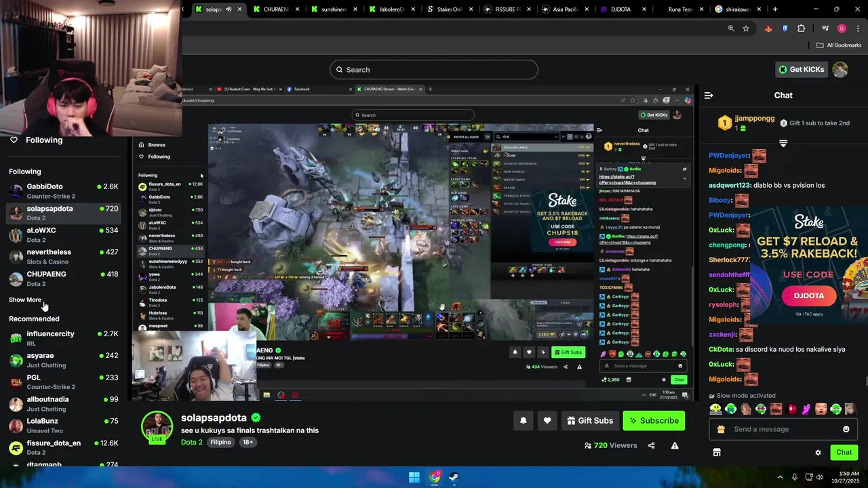Click the Kick search field
The height and width of the screenshot is (488, 868).
pos(434,69)
